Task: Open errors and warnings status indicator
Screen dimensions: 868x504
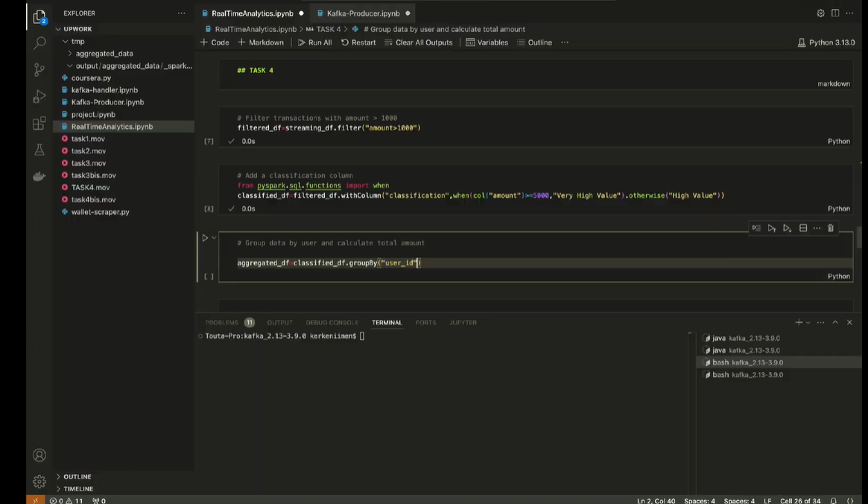Action: point(66,500)
